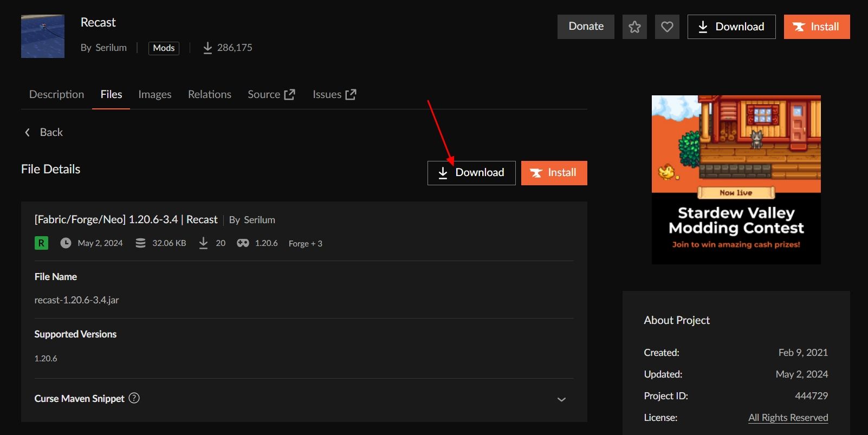Open the Issues external link tab

334,94
